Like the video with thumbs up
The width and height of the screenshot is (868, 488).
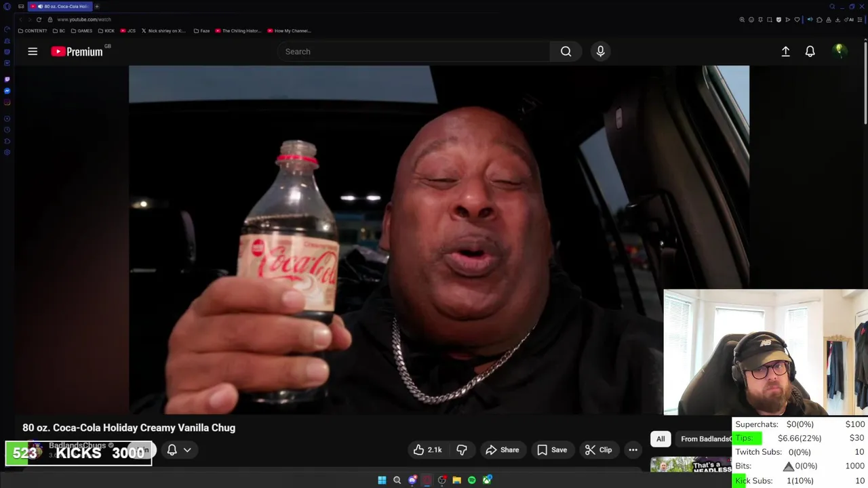click(427, 450)
